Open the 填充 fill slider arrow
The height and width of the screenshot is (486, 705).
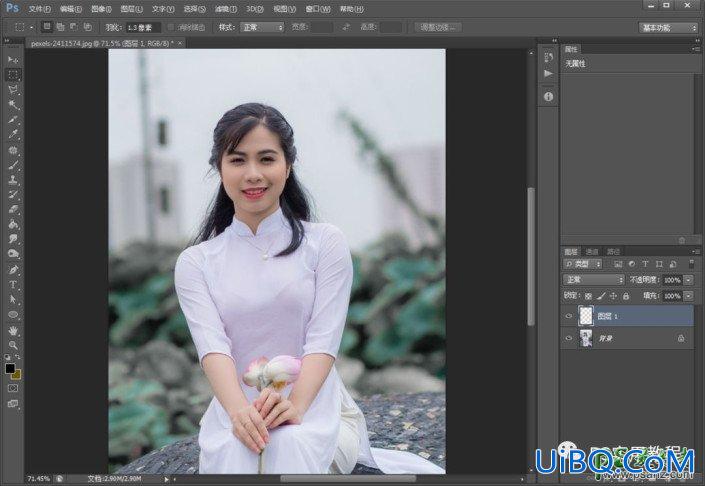click(688, 296)
